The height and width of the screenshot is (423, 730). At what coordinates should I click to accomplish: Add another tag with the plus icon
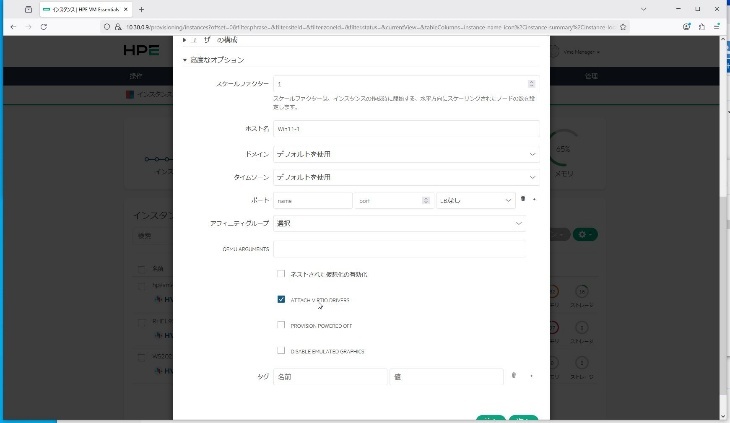click(530, 376)
